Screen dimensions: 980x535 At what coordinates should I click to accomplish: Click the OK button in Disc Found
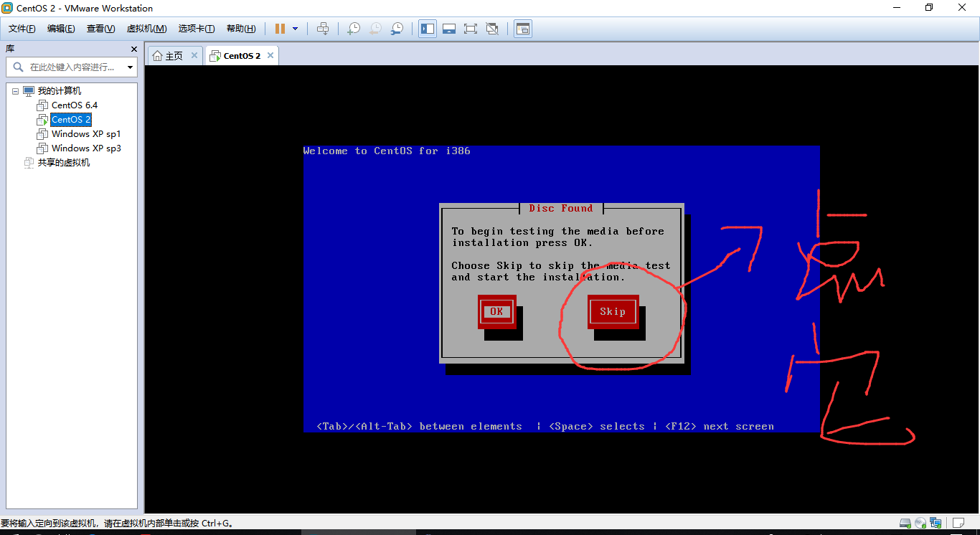pos(496,311)
